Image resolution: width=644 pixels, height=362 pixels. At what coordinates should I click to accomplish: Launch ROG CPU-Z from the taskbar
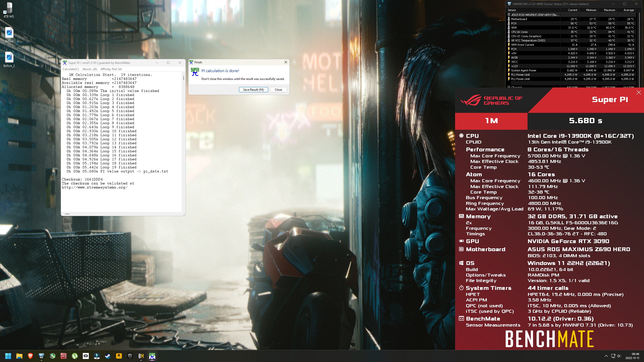tap(64, 356)
